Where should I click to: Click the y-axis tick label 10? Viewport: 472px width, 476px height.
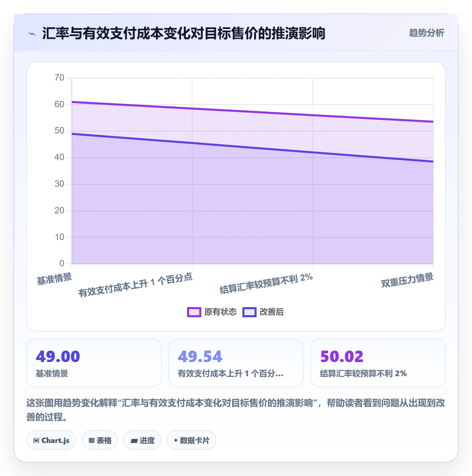click(x=59, y=237)
